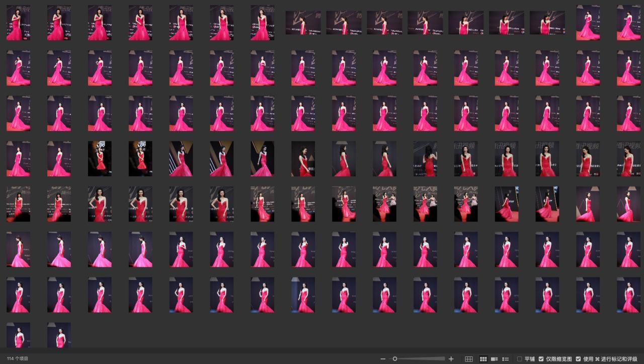Select the last thumbnail in the top row
Viewport: 644px width, 364px height.
tap(629, 23)
